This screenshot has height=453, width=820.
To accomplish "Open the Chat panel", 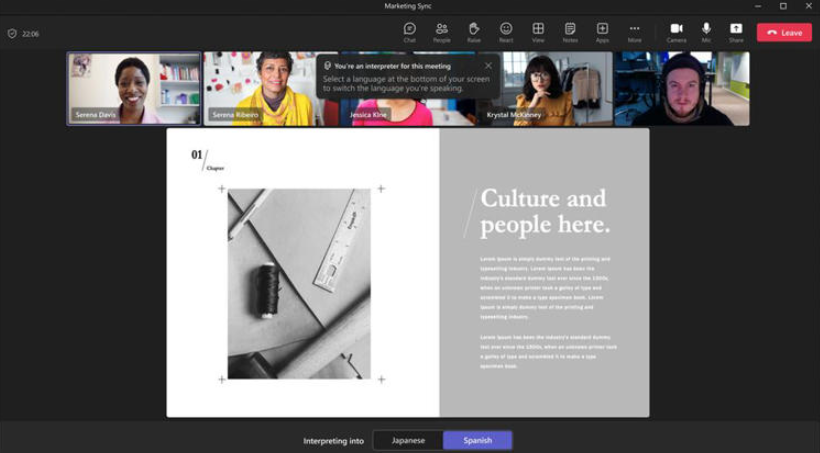I will (409, 32).
